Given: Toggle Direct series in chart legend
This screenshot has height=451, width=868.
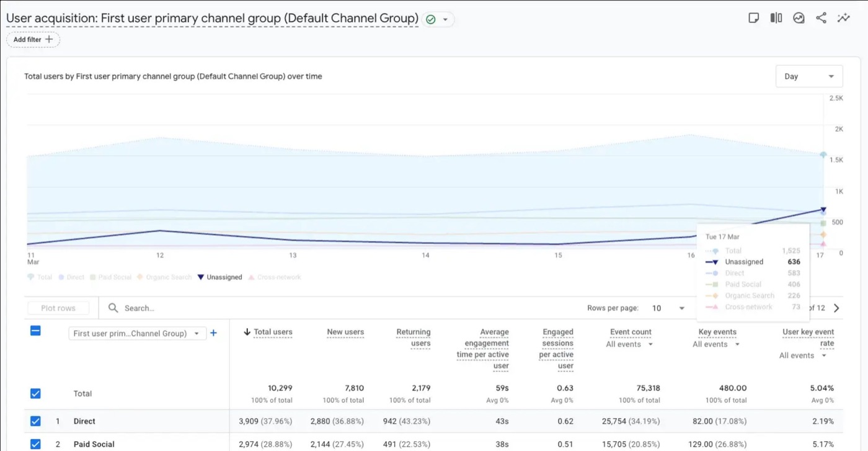Looking at the screenshot, I should (x=71, y=277).
